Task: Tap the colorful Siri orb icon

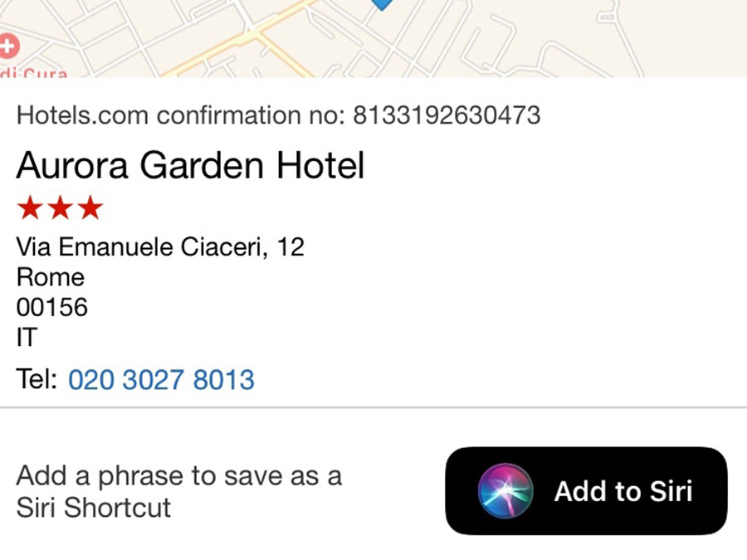Action: pos(505,491)
